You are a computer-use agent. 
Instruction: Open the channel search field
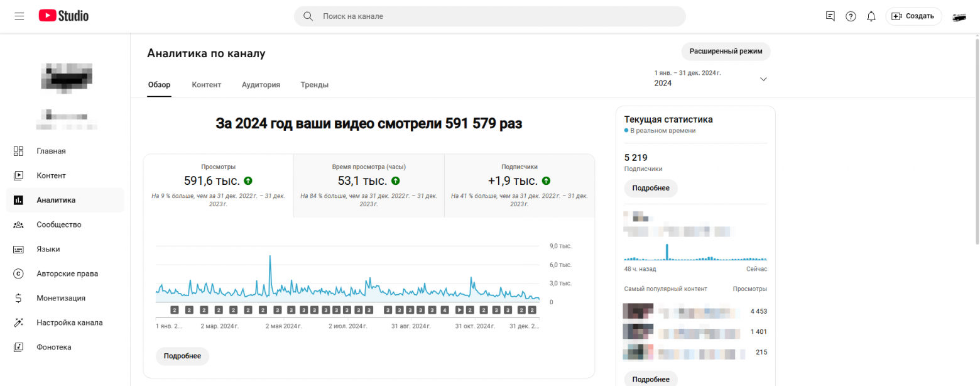(489, 16)
